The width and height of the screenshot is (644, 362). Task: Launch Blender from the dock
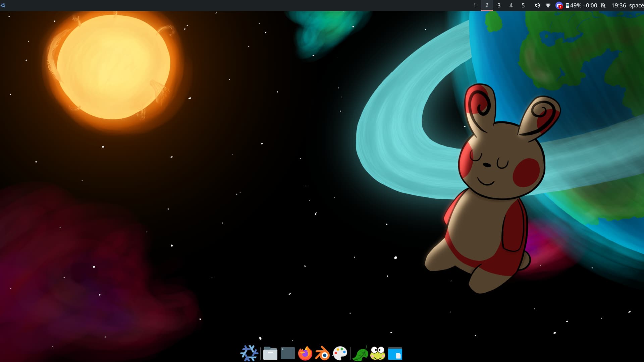322,353
